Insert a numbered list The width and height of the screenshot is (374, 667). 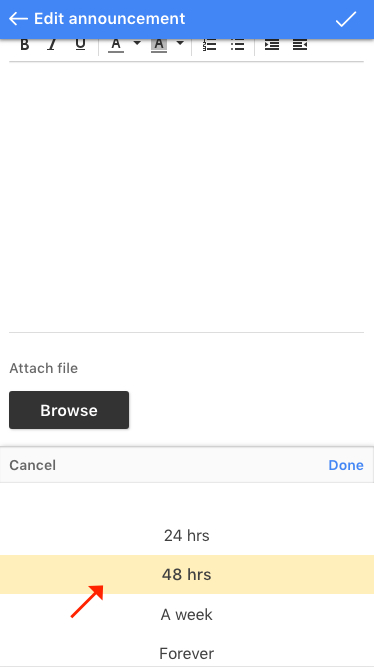[209, 45]
